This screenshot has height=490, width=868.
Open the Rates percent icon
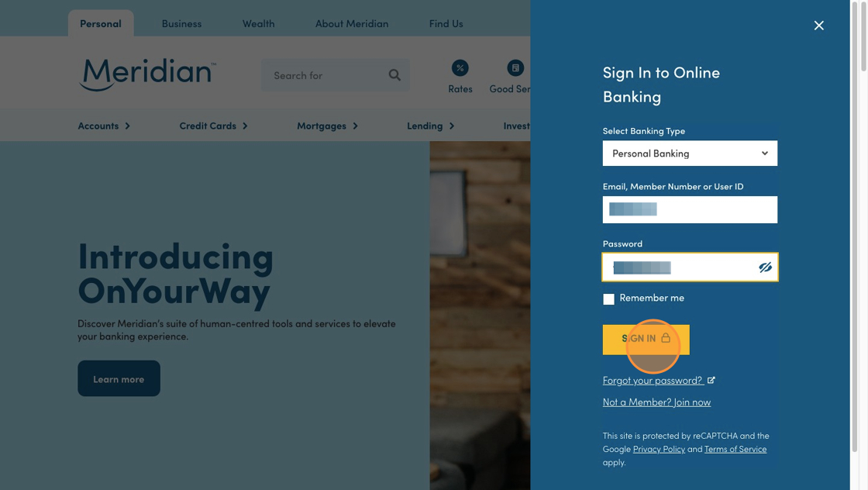pos(460,68)
